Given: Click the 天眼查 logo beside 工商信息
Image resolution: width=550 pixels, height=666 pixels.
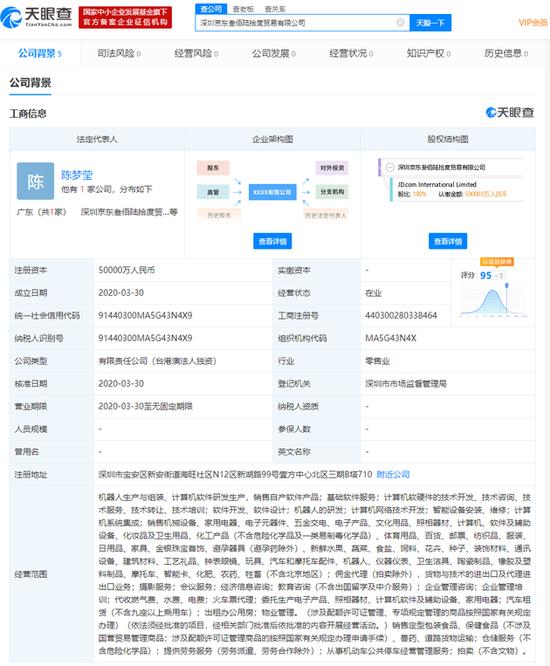Looking at the screenshot, I should tap(510, 113).
